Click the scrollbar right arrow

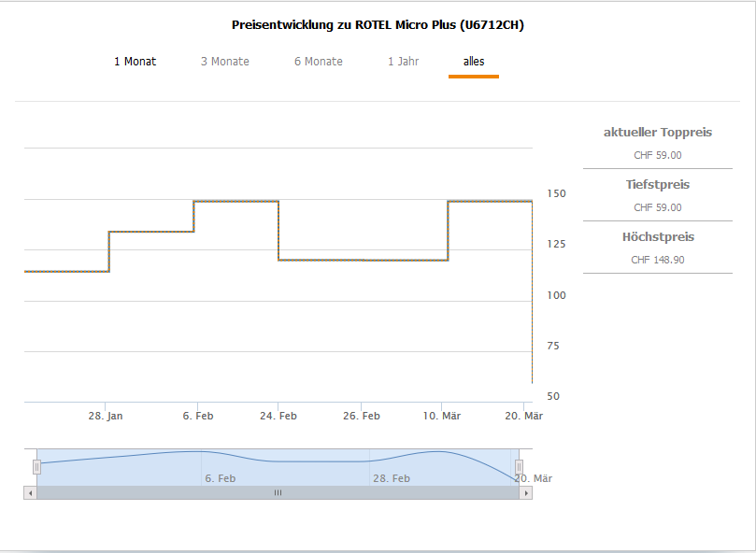tap(526, 492)
